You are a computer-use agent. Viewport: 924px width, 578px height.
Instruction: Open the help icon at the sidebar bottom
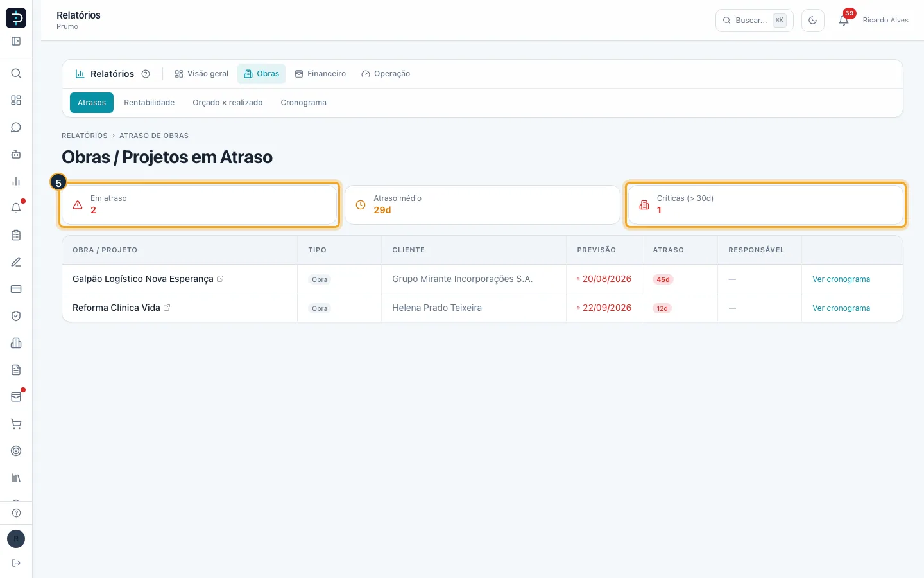(16, 512)
